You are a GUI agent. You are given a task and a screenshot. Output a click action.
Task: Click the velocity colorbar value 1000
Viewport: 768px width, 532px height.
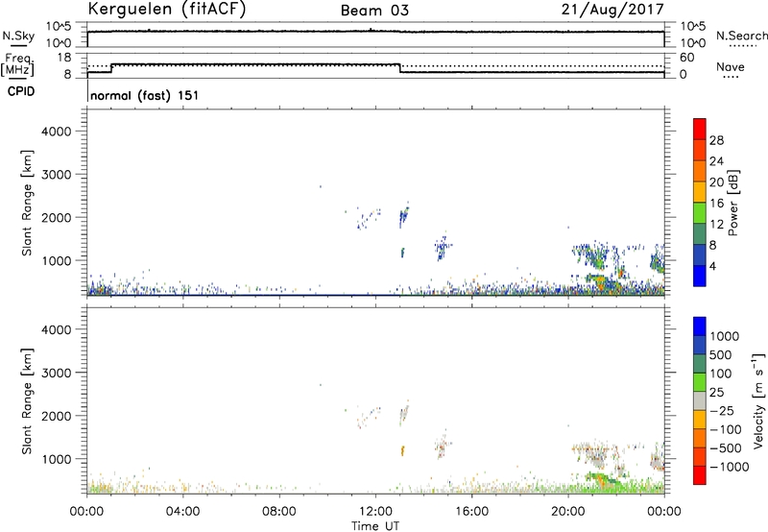click(725, 336)
